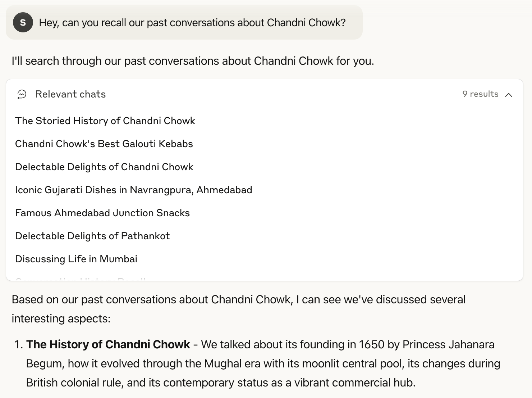Screen dimensions: 532x398
Task: Click the bold History of Chandni Chowk heading
Action: coord(108,344)
